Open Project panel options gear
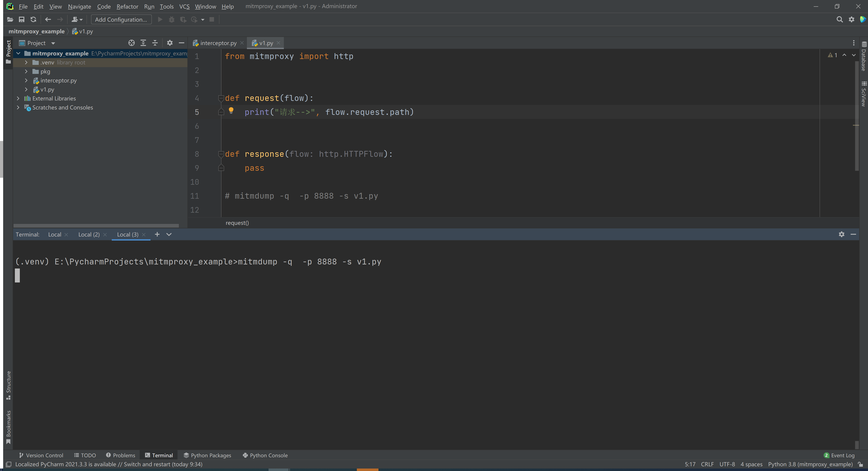 170,43
